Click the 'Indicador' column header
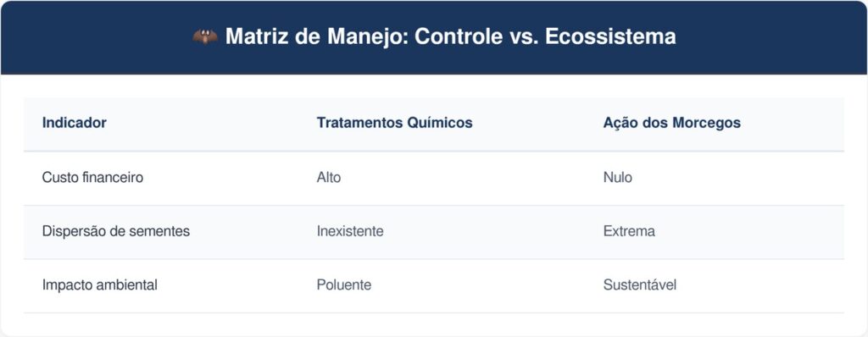The height and width of the screenshot is (337, 868). coord(75,123)
